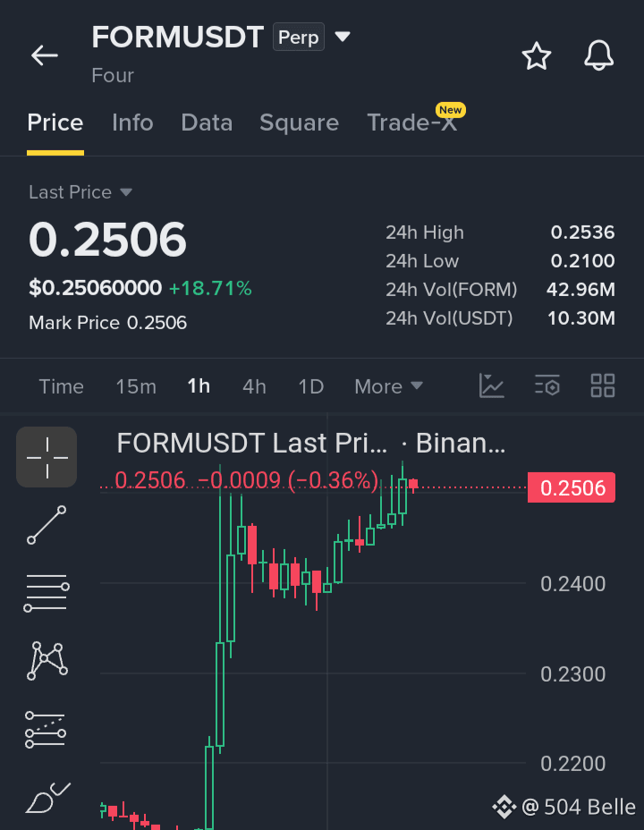This screenshot has width=644, height=830.
Task: Open chart layout grid icon
Action: [x=603, y=385]
